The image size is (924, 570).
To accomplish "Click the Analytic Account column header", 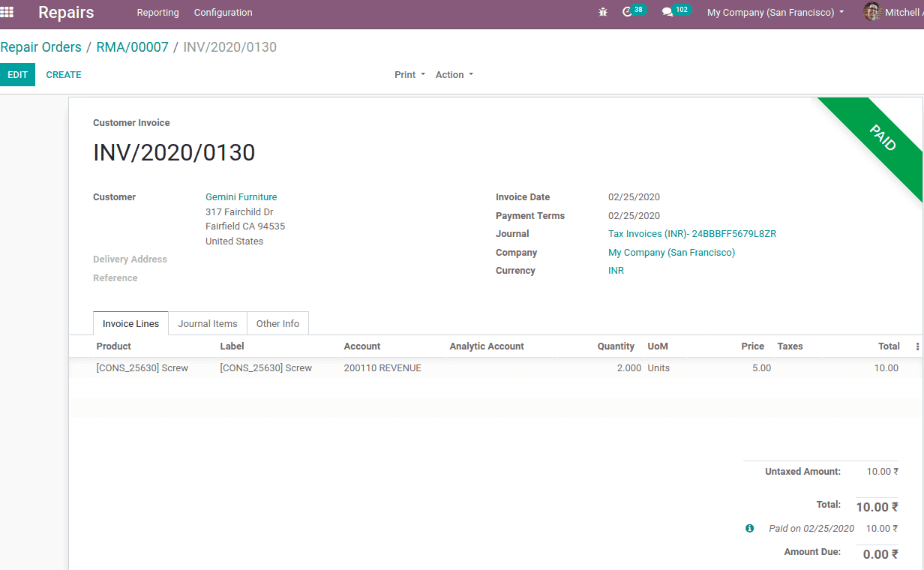I will [x=487, y=346].
